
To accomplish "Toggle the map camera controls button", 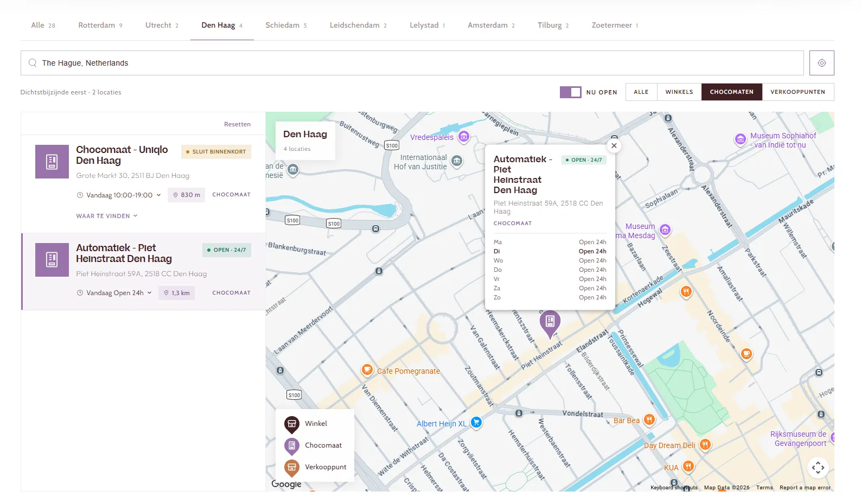I will (818, 468).
